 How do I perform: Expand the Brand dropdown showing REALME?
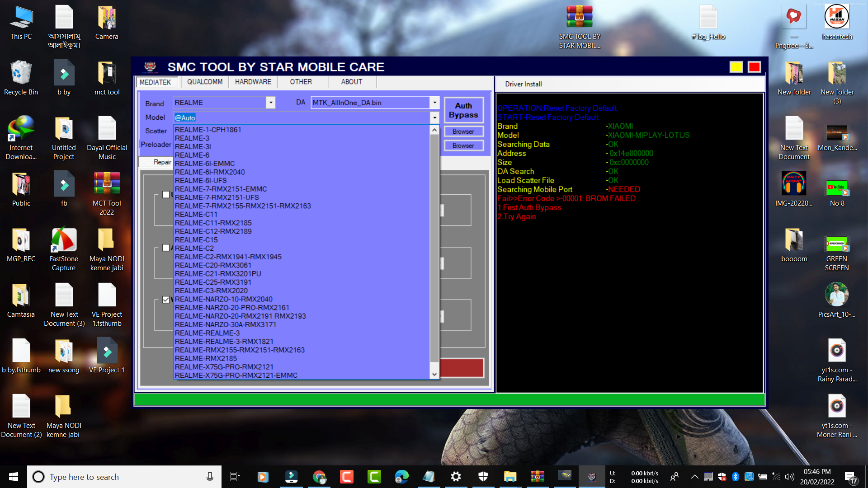(x=270, y=103)
